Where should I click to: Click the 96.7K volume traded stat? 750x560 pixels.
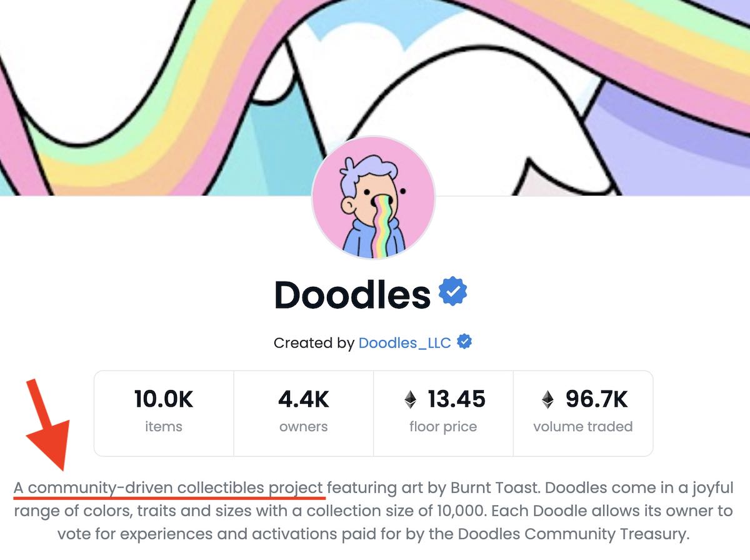[x=582, y=412]
